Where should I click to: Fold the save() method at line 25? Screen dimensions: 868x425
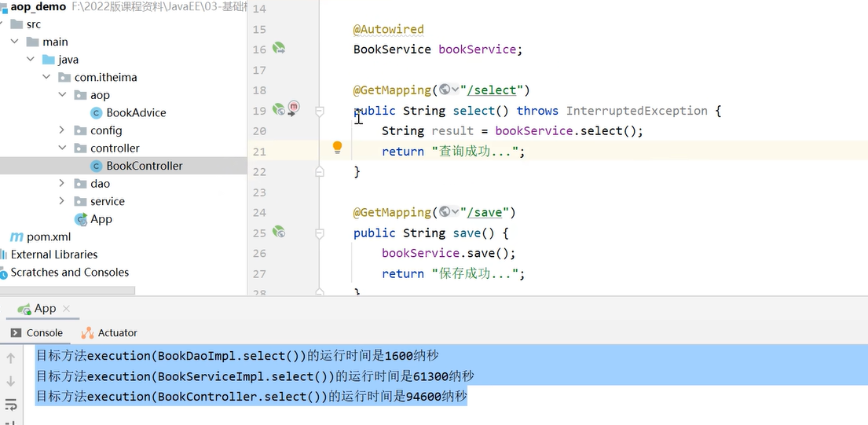[320, 233]
